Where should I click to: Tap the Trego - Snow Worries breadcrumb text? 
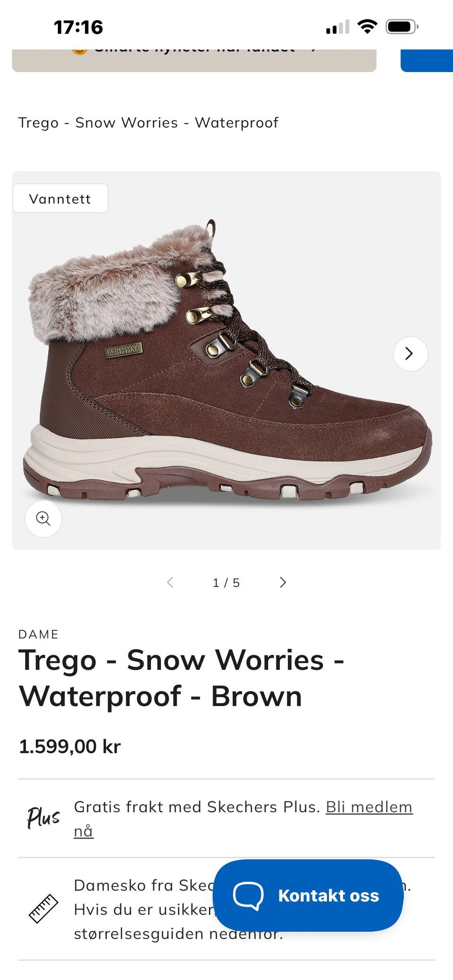tap(148, 123)
